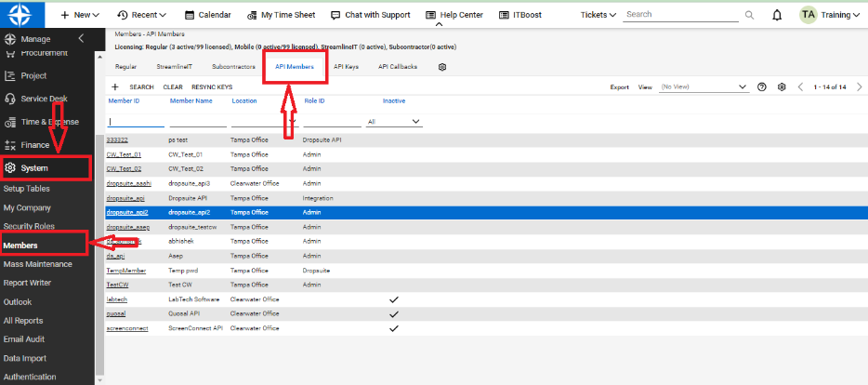Open Security Roles in sidebar

coord(29,226)
